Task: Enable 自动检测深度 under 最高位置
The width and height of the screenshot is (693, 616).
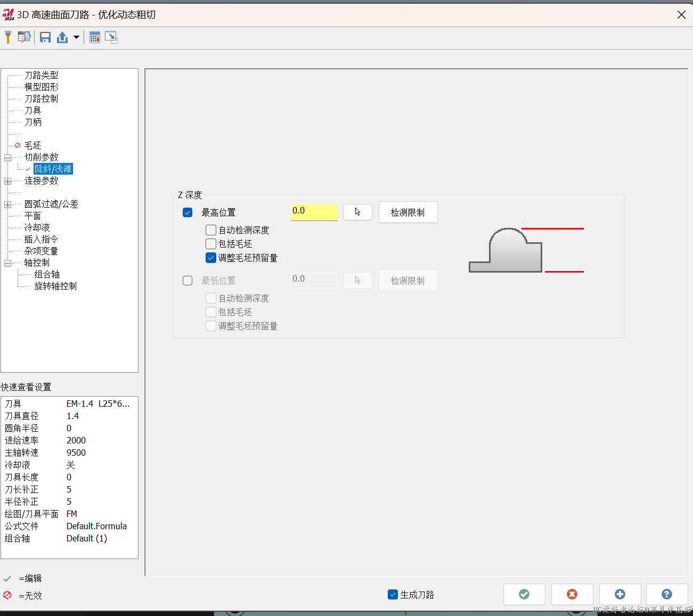Action: [x=211, y=230]
